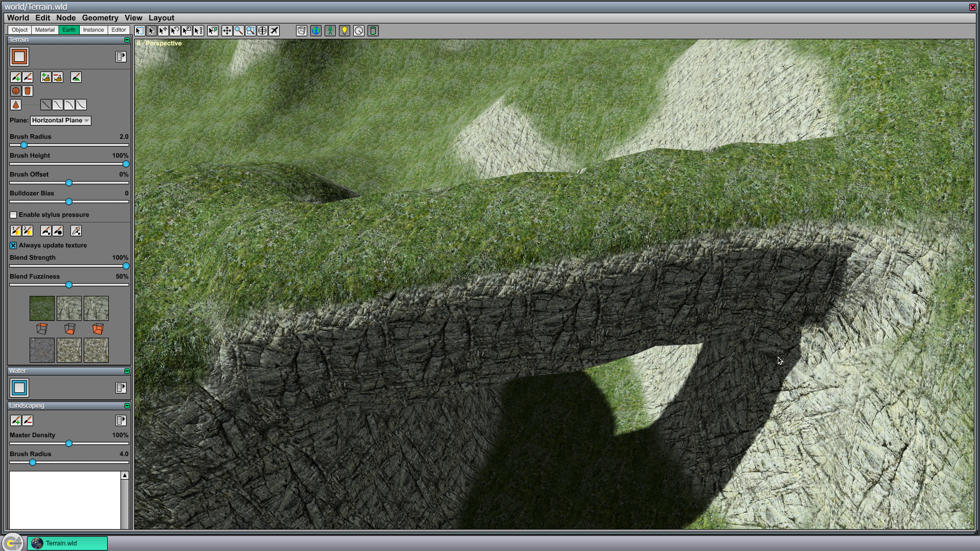
Task: Open the Edit menu
Action: 42,18
